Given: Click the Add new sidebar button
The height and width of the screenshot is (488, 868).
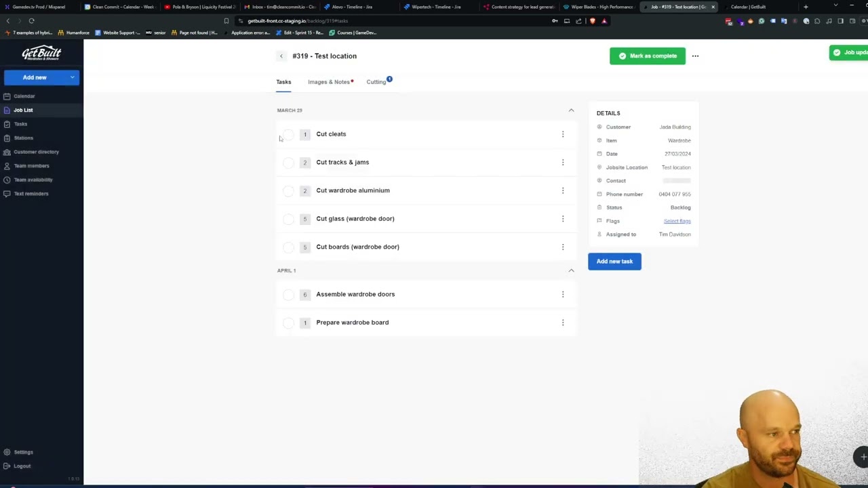Looking at the screenshot, I should (x=35, y=77).
